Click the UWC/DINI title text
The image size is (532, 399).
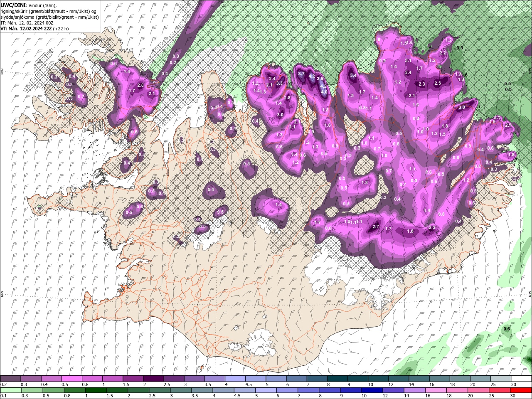[x=14, y=5]
